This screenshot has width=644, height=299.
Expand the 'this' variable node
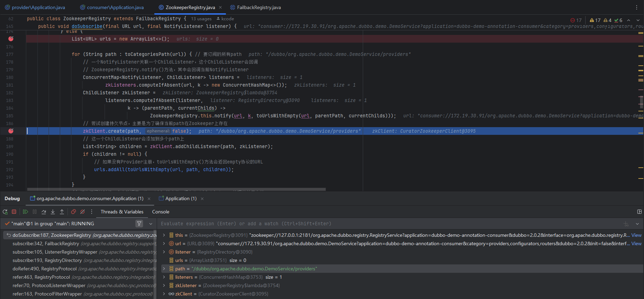[x=164, y=235]
